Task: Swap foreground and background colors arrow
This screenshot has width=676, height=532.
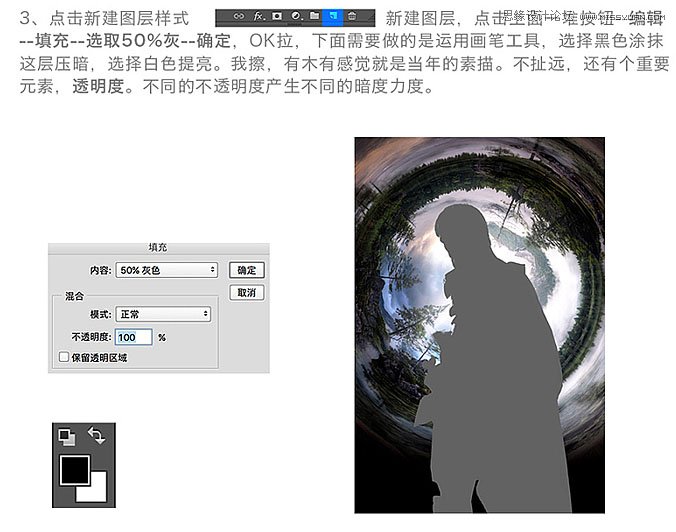Action: tap(97, 435)
